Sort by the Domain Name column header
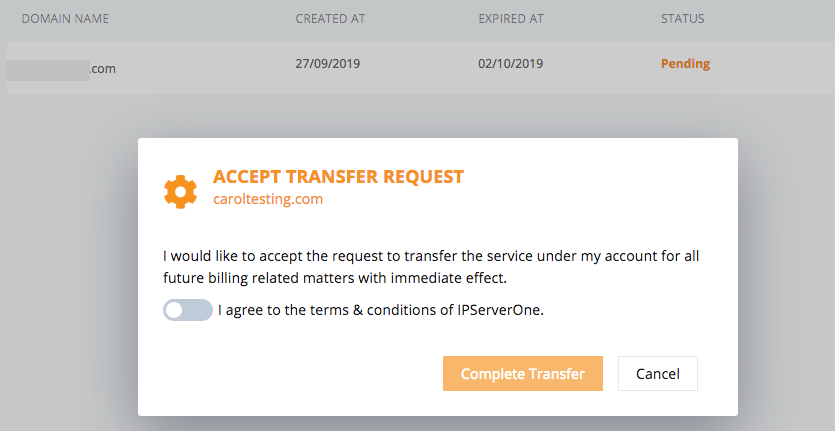 (65, 19)
